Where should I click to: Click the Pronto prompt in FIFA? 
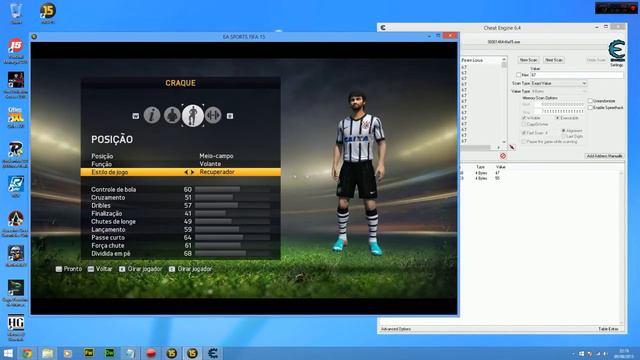click(x=69, y=269)
